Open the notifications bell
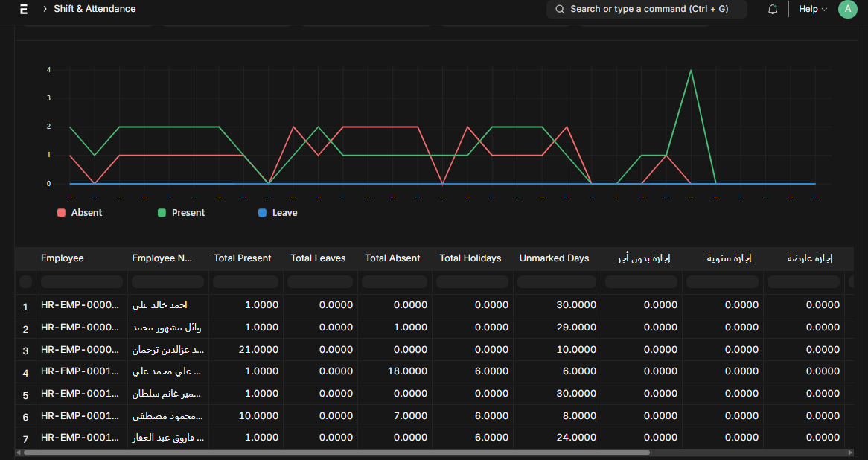Viewport: 868px width, 460px height. pos(773,9)
